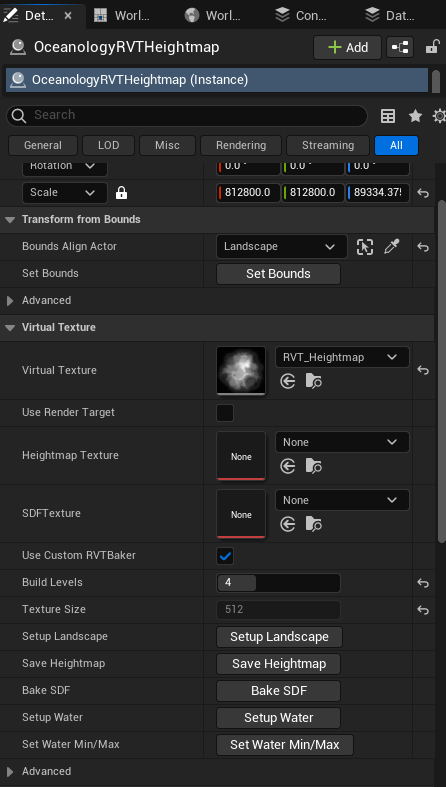The image size is (446, 787).
Task: Click the Bake SDF button
Action: 278,691
